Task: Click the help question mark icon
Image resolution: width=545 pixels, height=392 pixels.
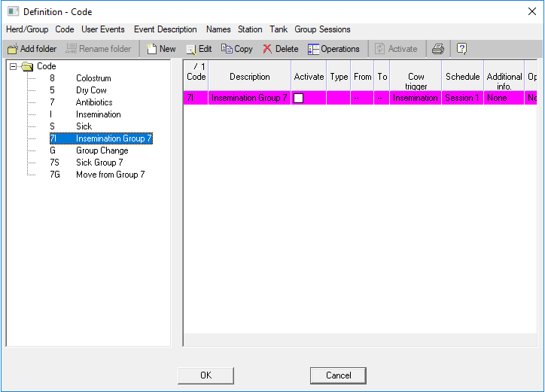Action: 461,49
